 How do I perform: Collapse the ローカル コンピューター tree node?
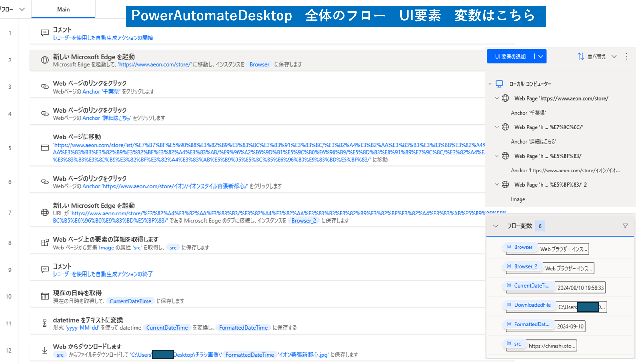point(490,84)
